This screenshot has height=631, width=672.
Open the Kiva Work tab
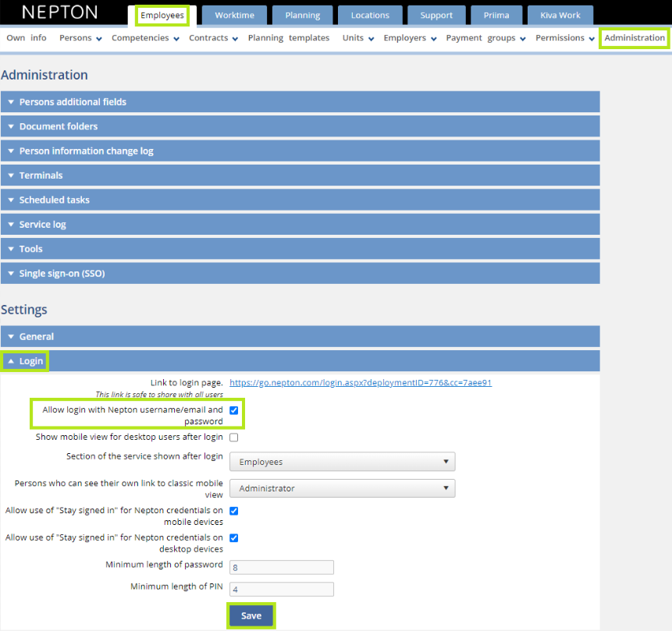click(560, 16)
